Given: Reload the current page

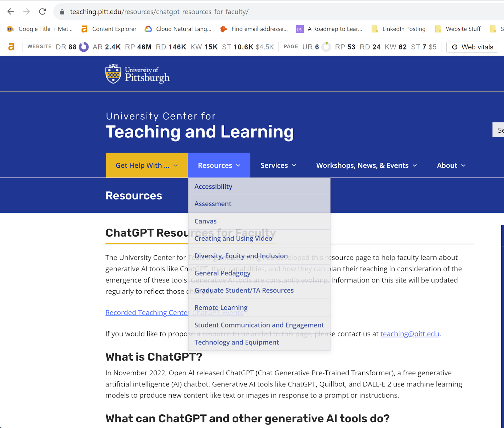Looking at the screenshot, I should point(43,12).
